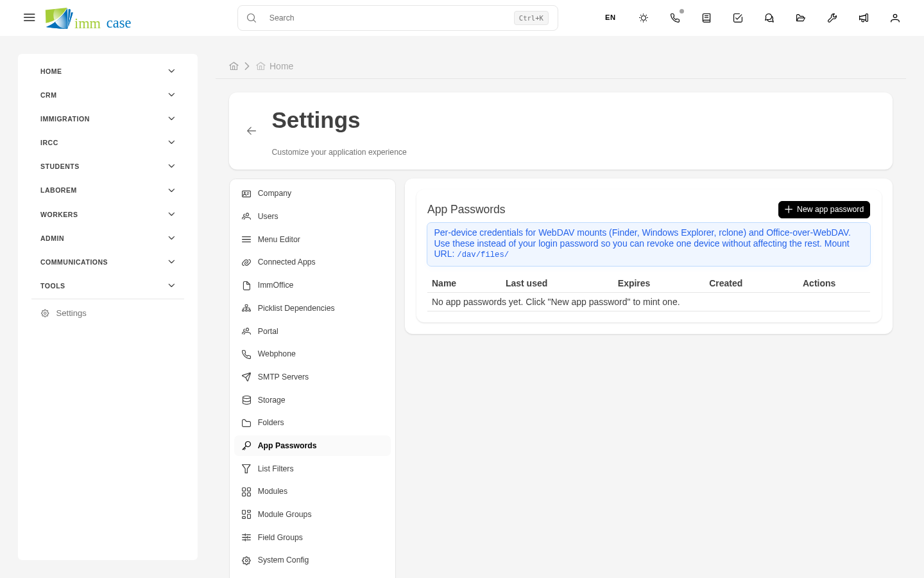Open the Company settings tab
924x578 pixels.
pyautogui.click(x=312, y=193)
